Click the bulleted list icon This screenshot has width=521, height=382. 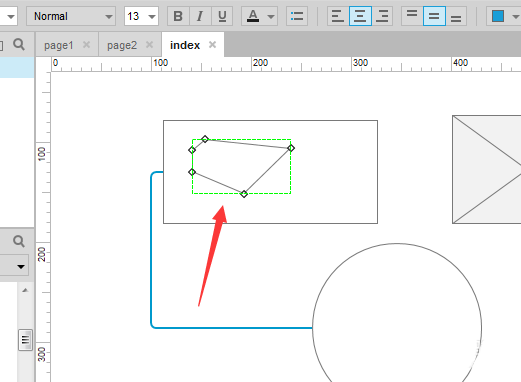click(297, 16)
